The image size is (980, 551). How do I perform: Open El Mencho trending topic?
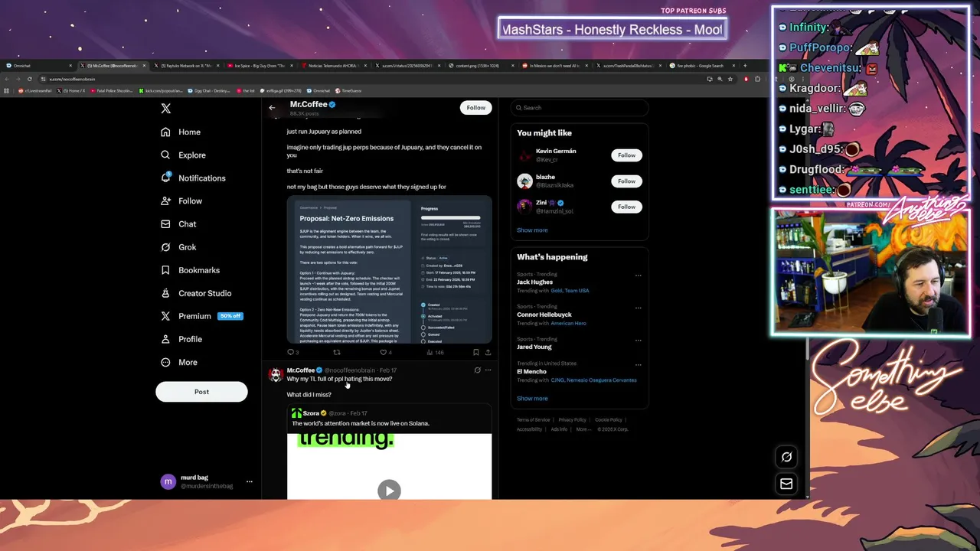tap(531, 371)
